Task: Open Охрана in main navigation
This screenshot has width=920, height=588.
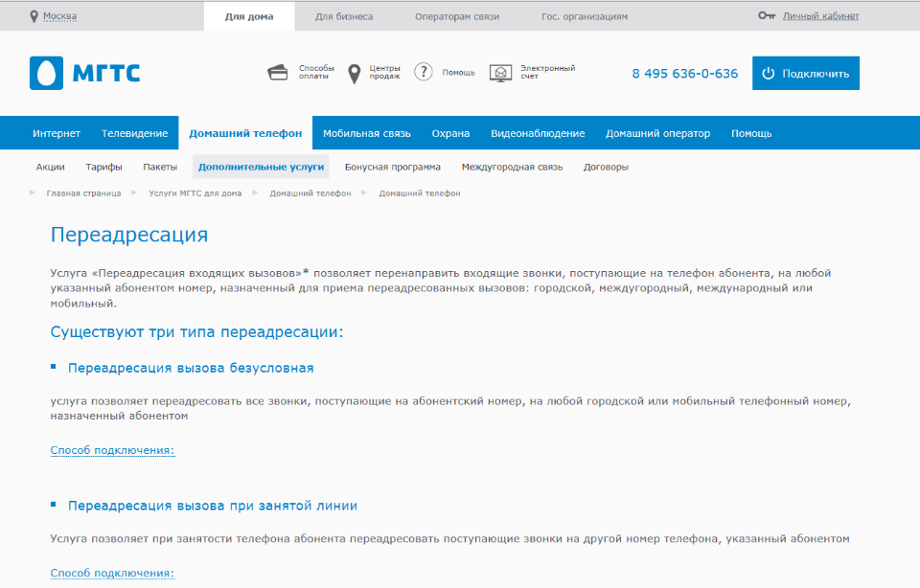Action: click(x=450, y=134)
